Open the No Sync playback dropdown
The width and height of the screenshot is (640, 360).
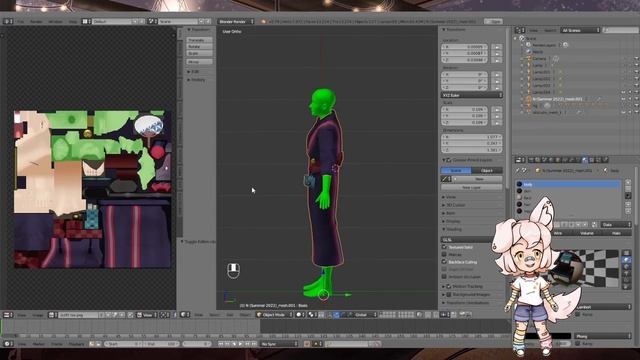pyautogui.click(x=279, y=344)
